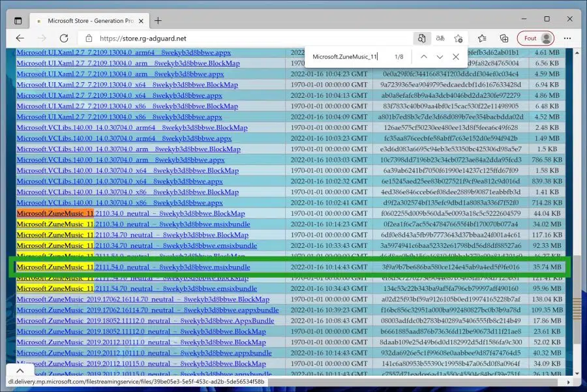Open ZuneMusic 2019.18052.11112.0 BlockMap link
Image resolution: width=587 pixels, height=392 pixels.
coord(141,332)
